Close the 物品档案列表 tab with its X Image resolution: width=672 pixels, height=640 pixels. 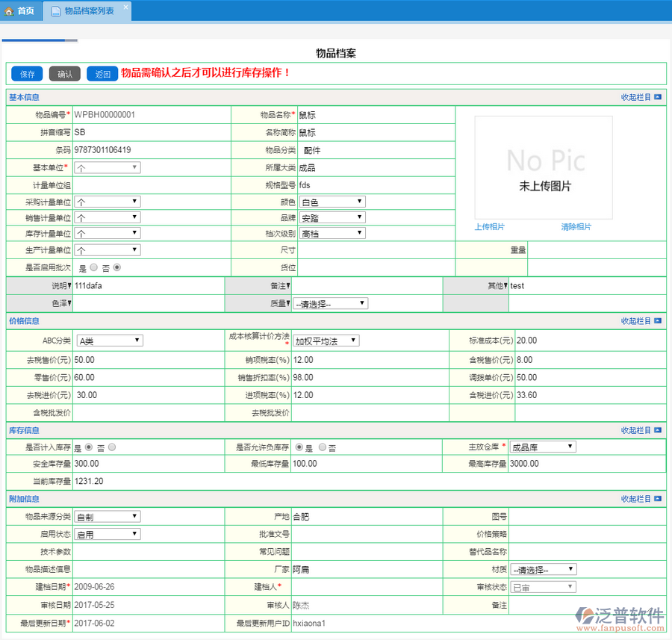coord(125,7)
